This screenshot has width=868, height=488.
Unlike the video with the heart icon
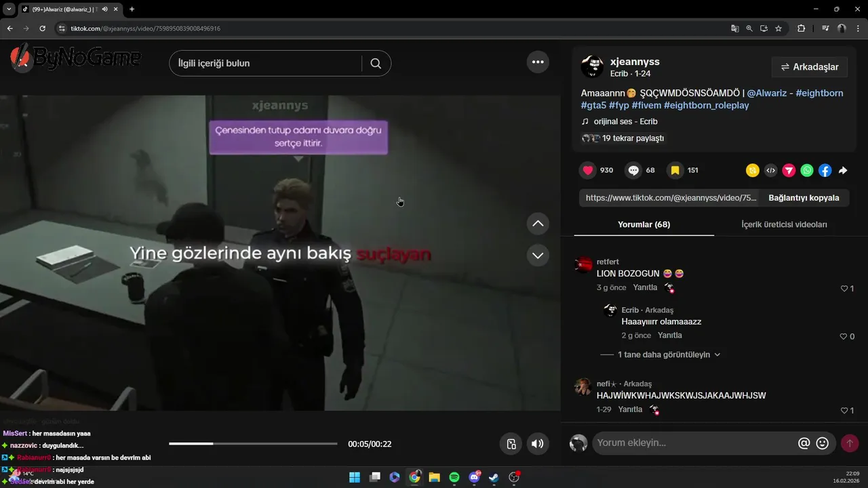[x=588, y=170]
